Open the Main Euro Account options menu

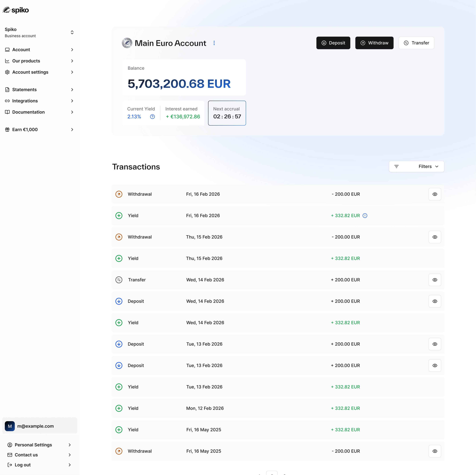(214, 43)
